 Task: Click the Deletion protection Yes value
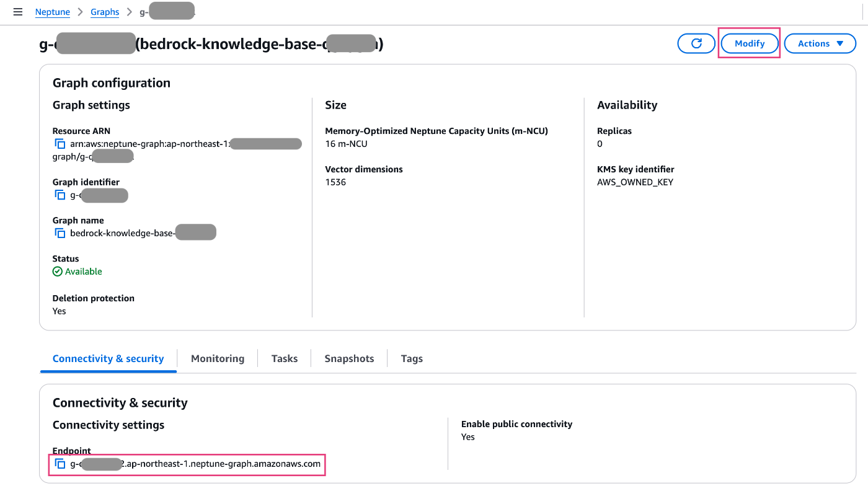pos(60,311)
